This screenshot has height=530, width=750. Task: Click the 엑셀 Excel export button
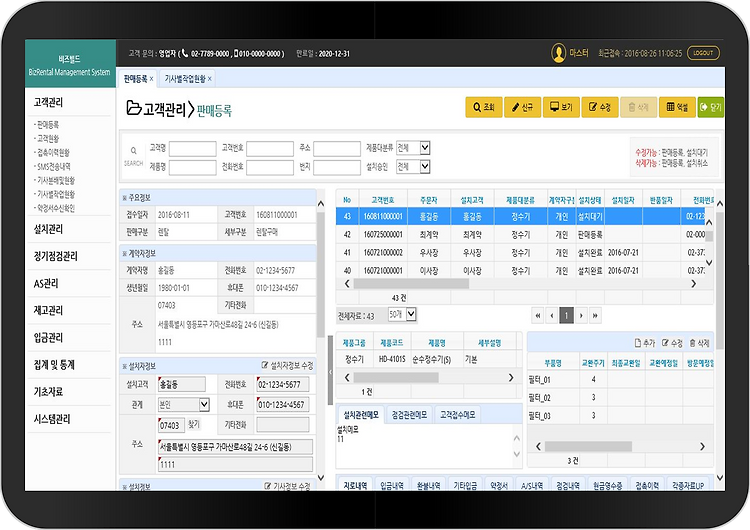pos(677,107)
